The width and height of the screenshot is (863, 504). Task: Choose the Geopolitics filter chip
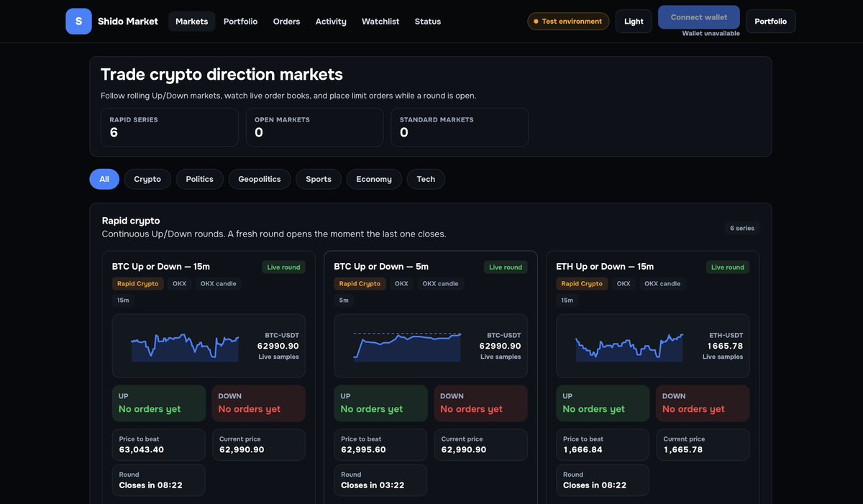(260, 179)
